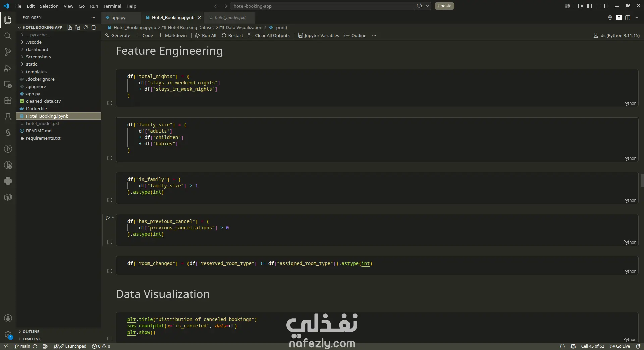The height and width of the screenshot is (350, 644).
Task: Go back in navigation history
Action: pos(216,6)
